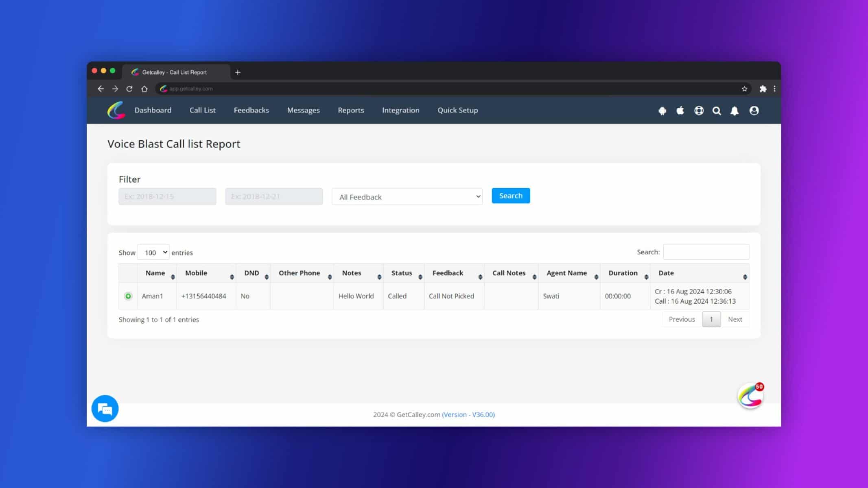Click the Dashboard navigation icon

(153, 110)
